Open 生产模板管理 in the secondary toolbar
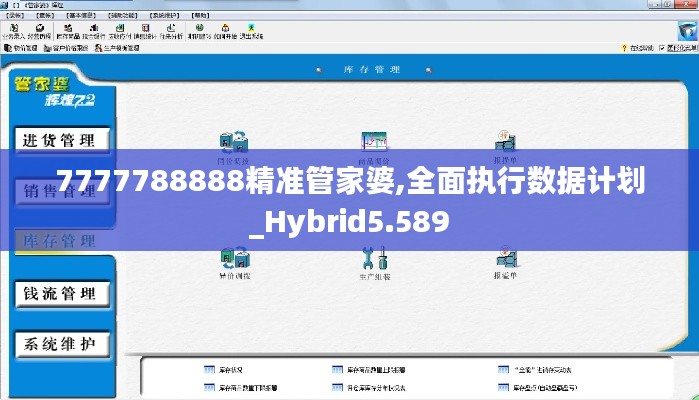Image resolution: width=699 pixels, height=400 pixels. 117,48
